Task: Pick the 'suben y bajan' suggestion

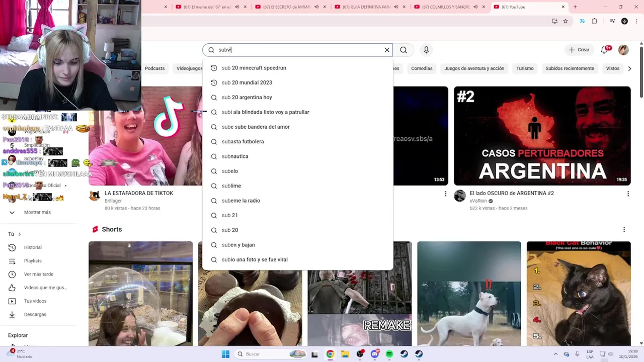Action: click(297, 245)
